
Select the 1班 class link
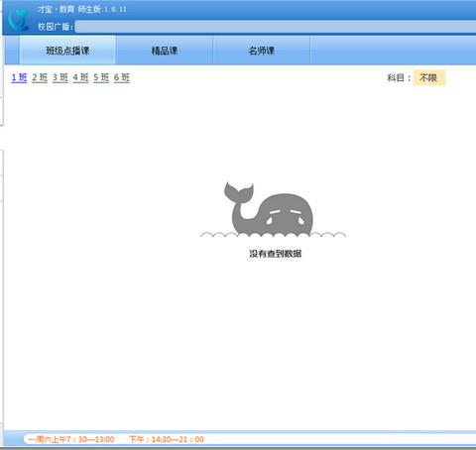pyautogui.click(x=19, y=77)
